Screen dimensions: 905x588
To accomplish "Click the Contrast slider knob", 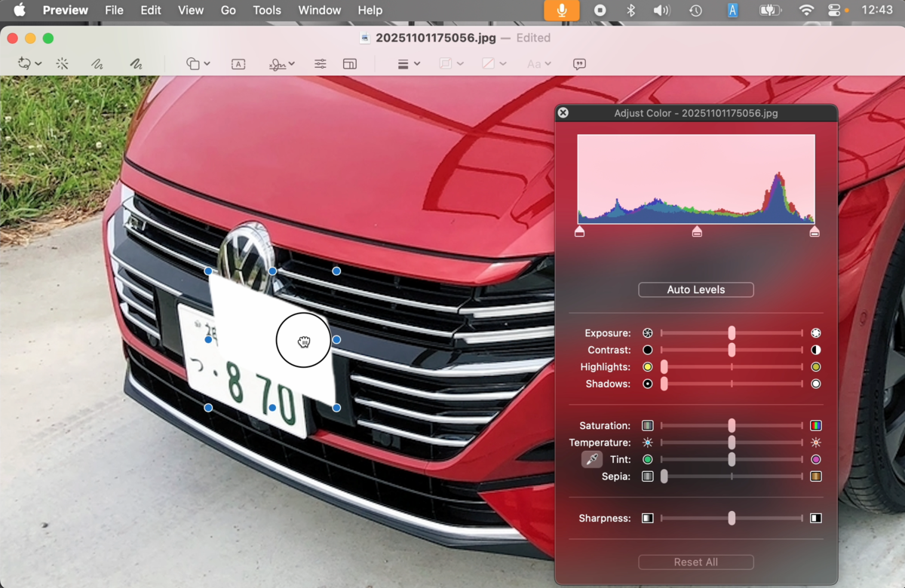I will [732, 350].
